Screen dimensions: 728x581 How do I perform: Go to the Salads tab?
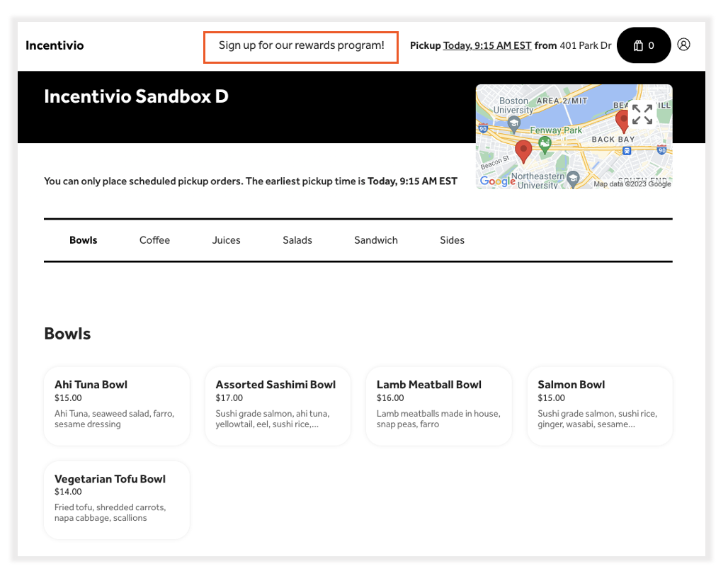click(297, 240)
